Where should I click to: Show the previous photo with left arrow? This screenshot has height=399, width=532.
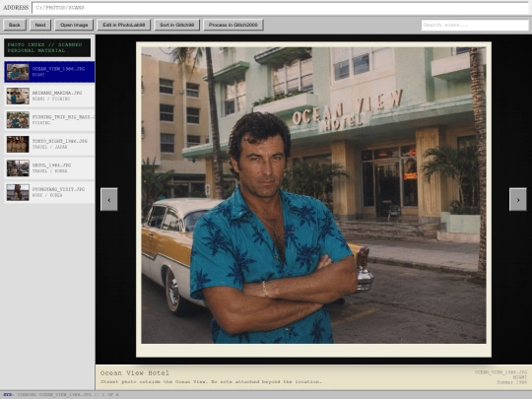(x=109, y=199)
